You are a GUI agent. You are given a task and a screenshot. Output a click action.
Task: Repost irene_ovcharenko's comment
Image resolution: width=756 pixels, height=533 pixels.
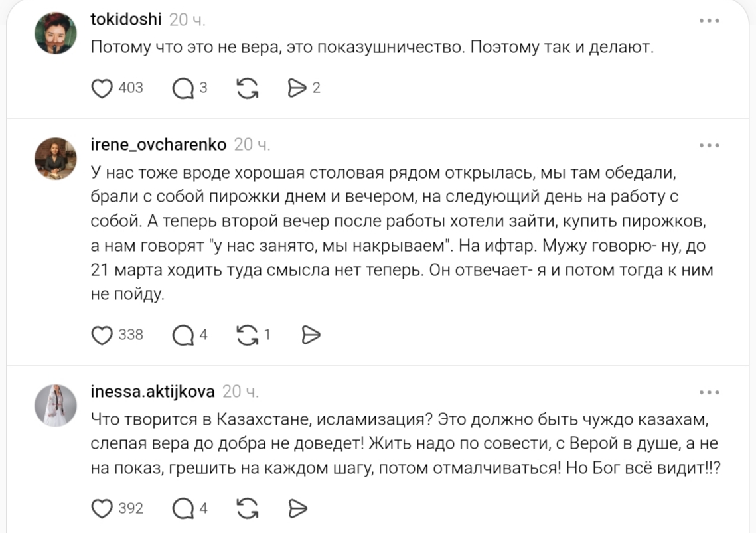tap(247, 335)
